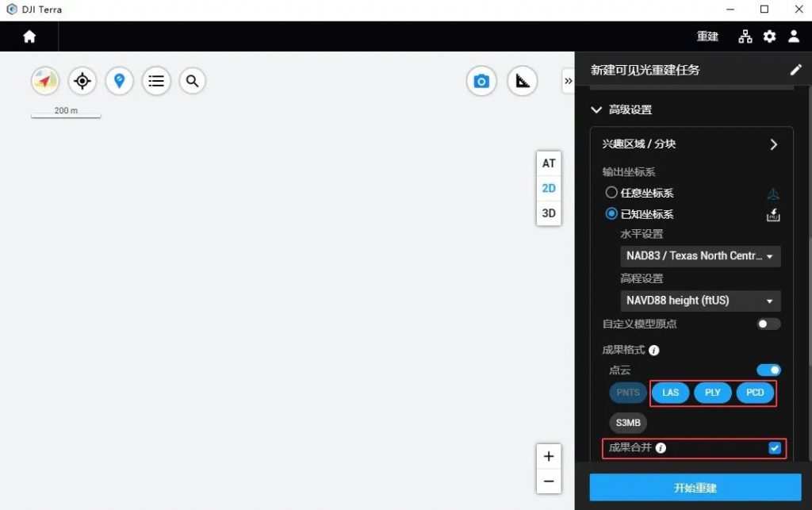Click the compass navigation icon
Viewport: 812px width, 510px height.
tap(45, 81)
